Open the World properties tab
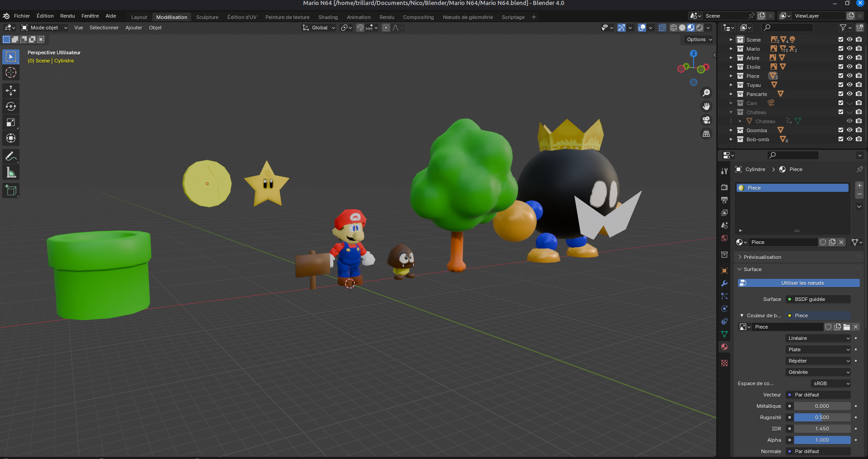The image size is (868, 459). tap(724, 238)
